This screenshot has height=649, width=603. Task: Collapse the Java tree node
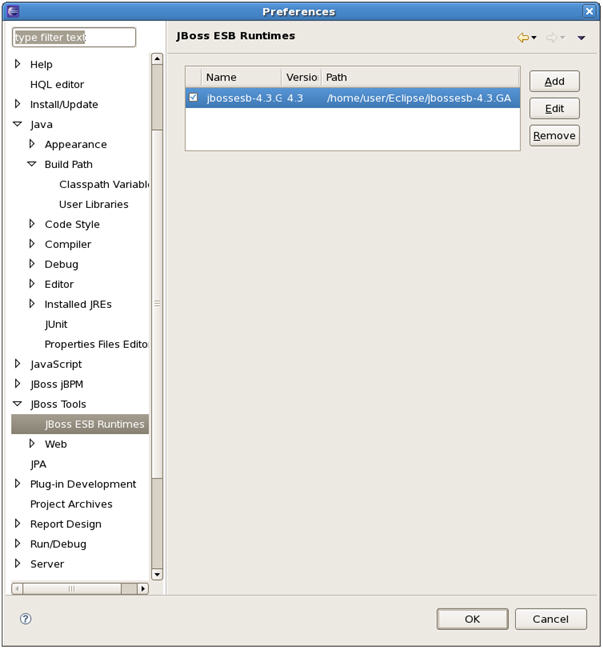pos(17,124)
